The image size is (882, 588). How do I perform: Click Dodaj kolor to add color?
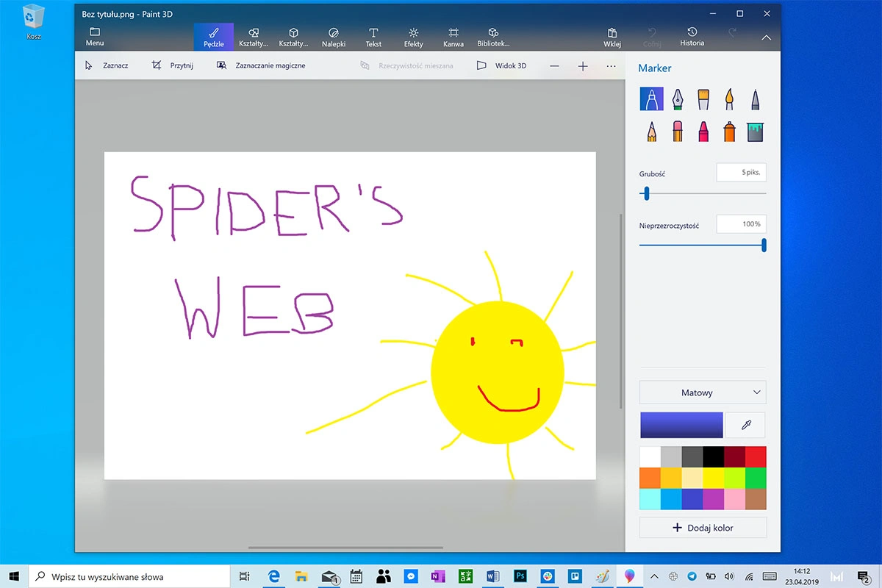pyautogui.click(x=703, y=528)
